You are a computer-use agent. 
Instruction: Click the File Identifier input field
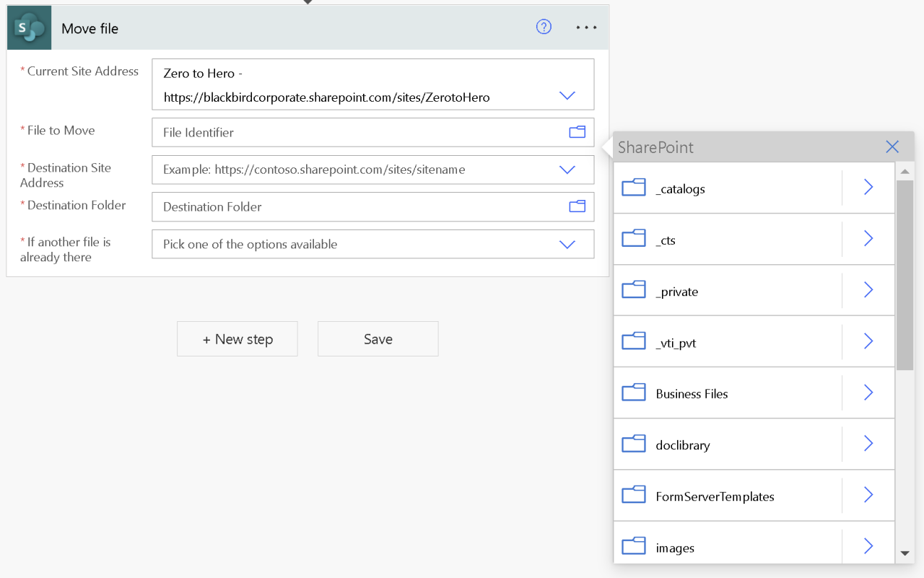[372, 132]
